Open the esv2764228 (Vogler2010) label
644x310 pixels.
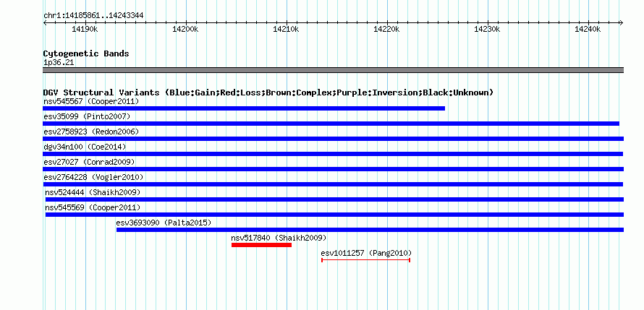[93, 177]
